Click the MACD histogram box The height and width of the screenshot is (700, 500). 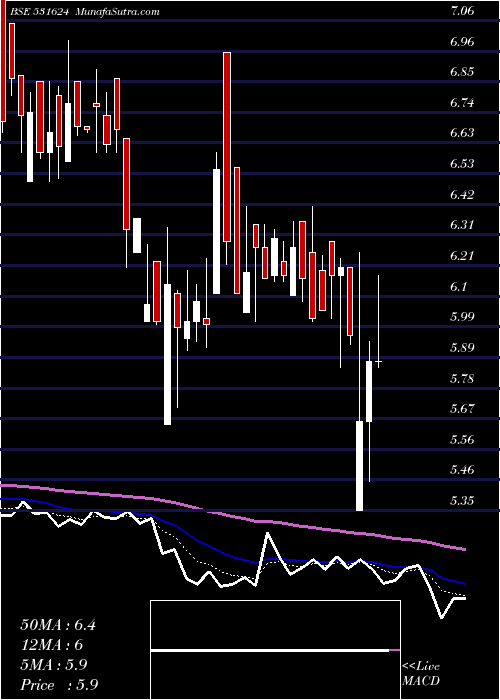pyautogui.click(x=275, y=650)
